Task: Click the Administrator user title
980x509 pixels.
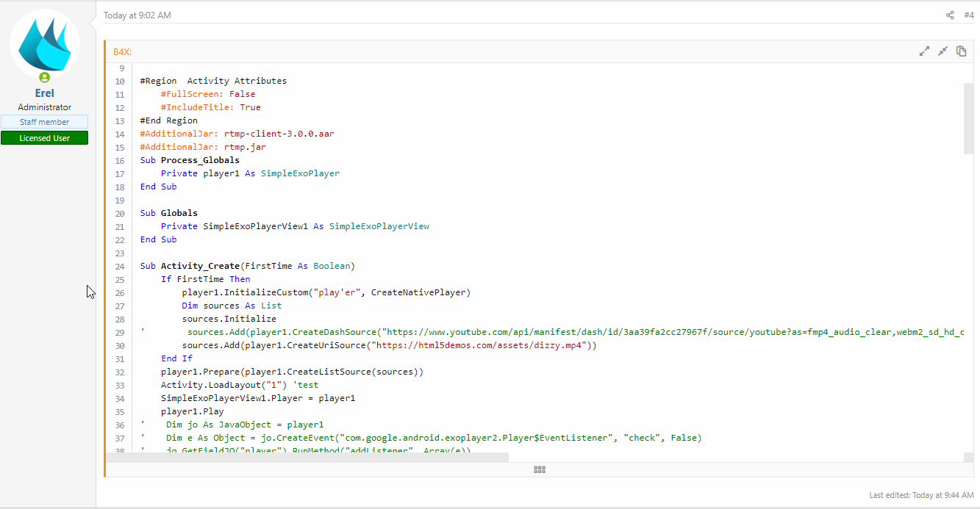Action: (44, 107)
